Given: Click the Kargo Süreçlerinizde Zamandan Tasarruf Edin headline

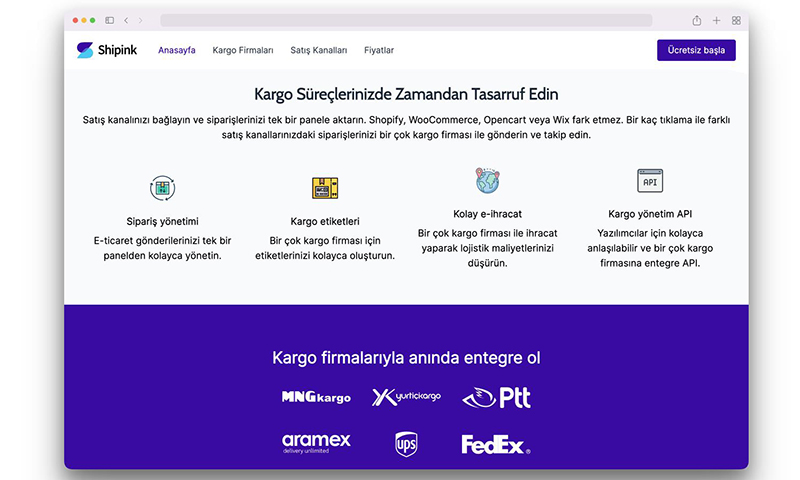Looking at the screenshot, I should pyautogui.click(x=406, y=94).
